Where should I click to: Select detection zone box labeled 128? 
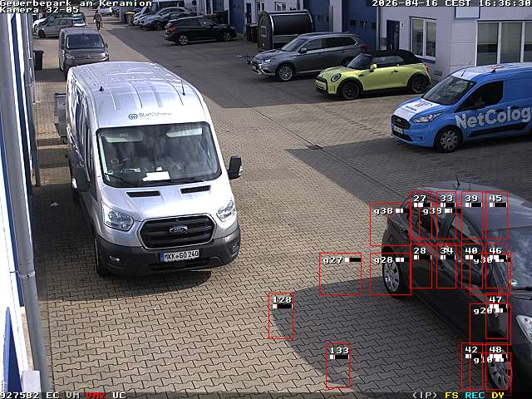281,316
